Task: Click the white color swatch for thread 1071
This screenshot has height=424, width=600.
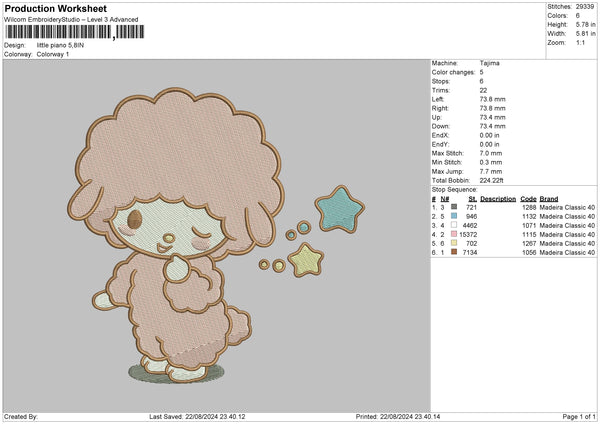Action: (454, 225)
